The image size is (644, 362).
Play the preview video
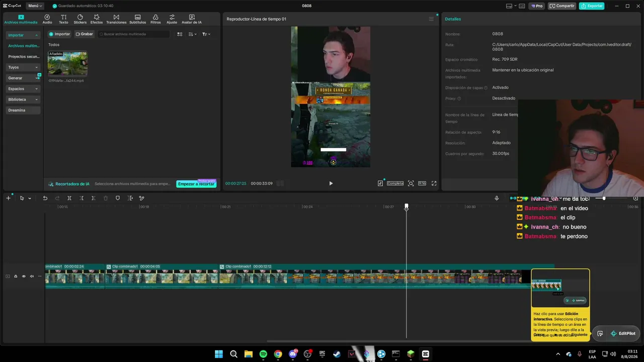point(331,184)
